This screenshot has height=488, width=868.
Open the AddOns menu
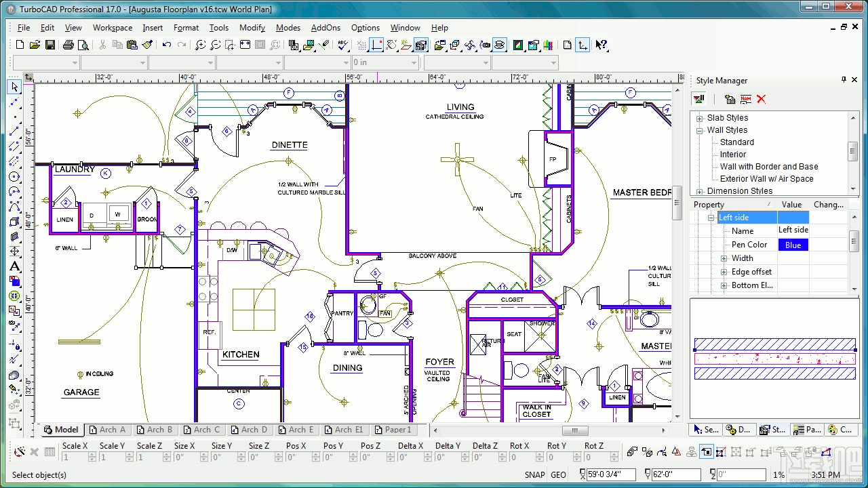[325, 28]
